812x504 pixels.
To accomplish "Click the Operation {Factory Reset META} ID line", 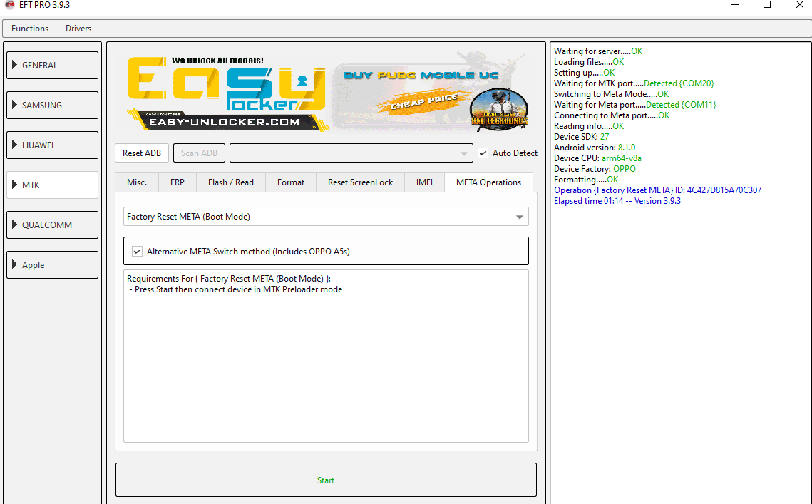I will pos(658,190).
